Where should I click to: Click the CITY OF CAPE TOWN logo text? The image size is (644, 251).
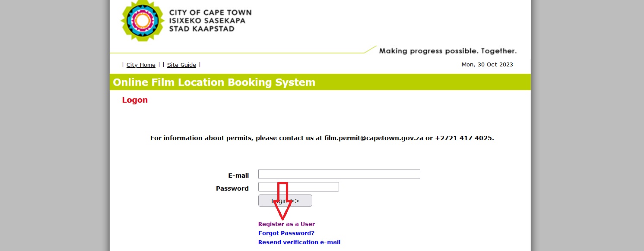(210, 13)
